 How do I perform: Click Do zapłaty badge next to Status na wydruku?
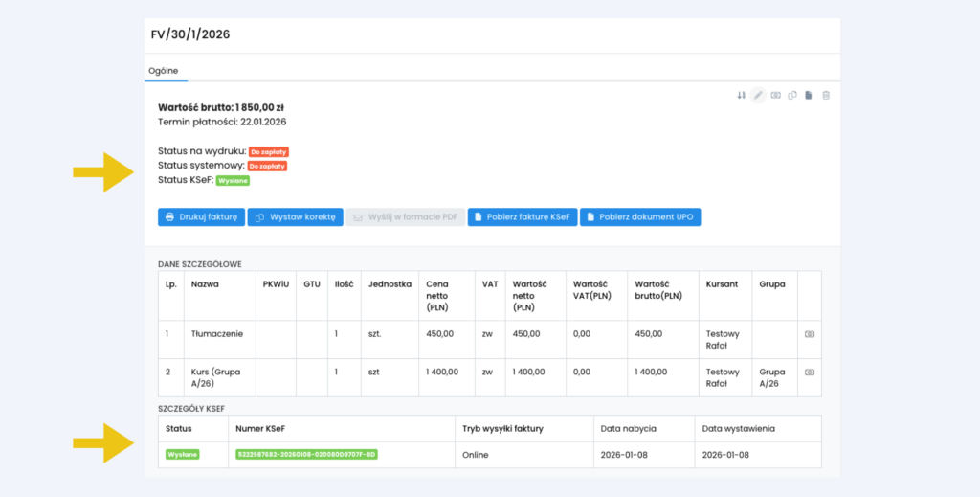tap(269, 151)
